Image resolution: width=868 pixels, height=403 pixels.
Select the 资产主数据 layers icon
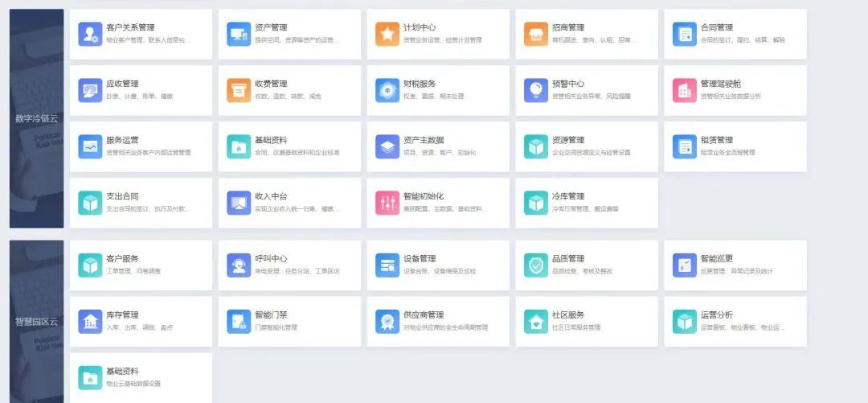[387, 146]
